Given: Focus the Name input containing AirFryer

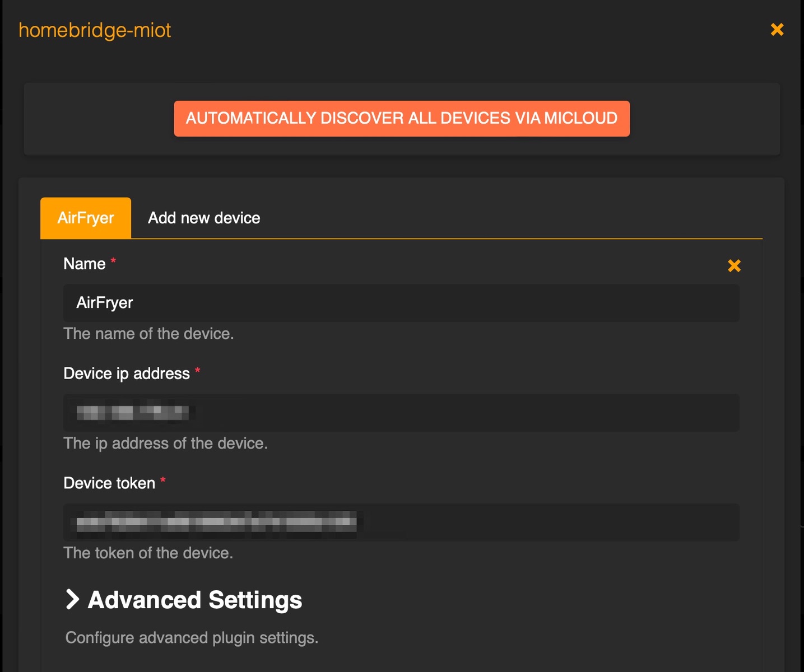Looking at the screenshot, I should (401, 303).
